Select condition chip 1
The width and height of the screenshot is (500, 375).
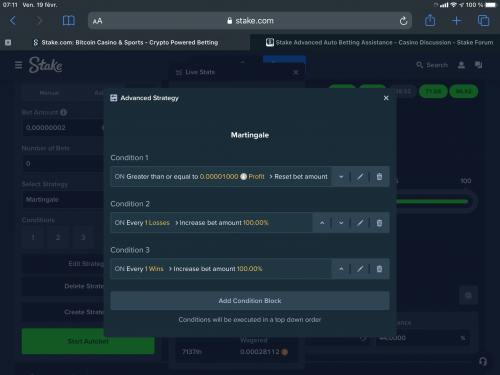click(33, 237)
